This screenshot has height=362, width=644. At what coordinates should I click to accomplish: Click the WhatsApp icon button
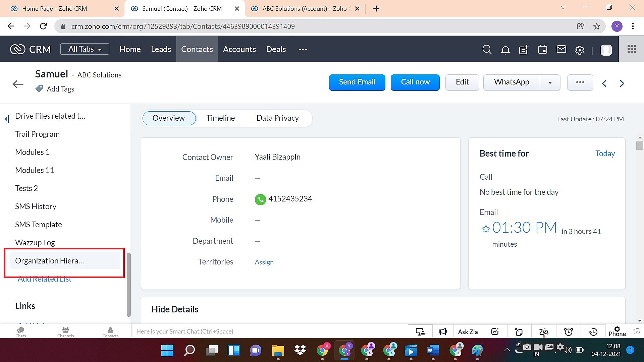[512, 82]
